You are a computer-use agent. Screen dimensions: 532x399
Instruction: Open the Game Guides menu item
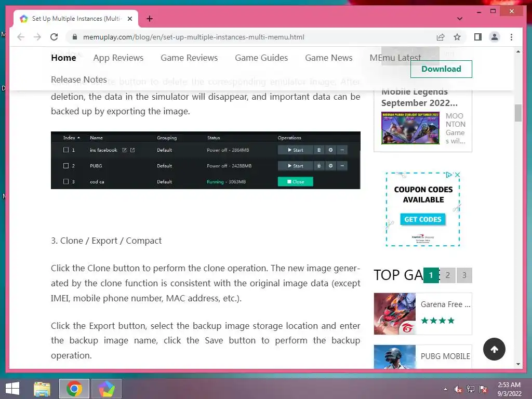[x=261, y=58]
